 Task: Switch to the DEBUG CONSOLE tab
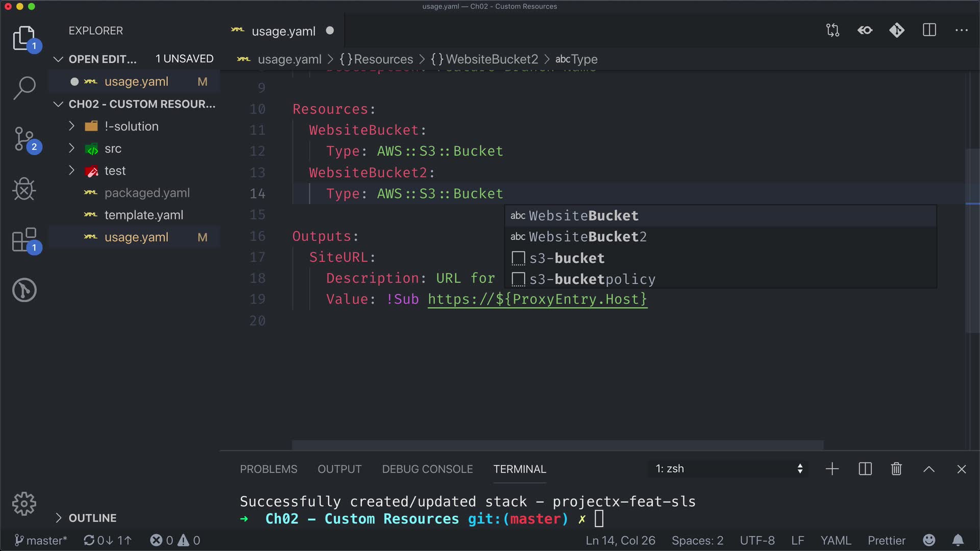(427, 469)
